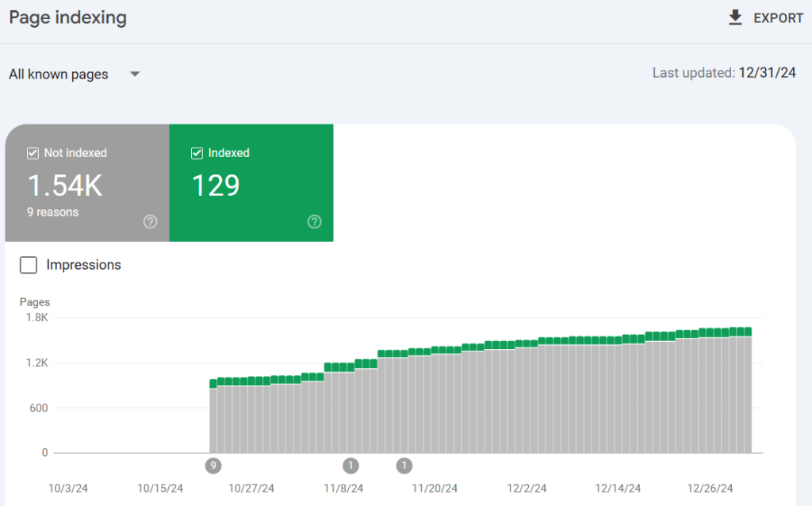812x506 pixels.
Task: Click the first gray bar in the chart
Action: pos(213,420)
